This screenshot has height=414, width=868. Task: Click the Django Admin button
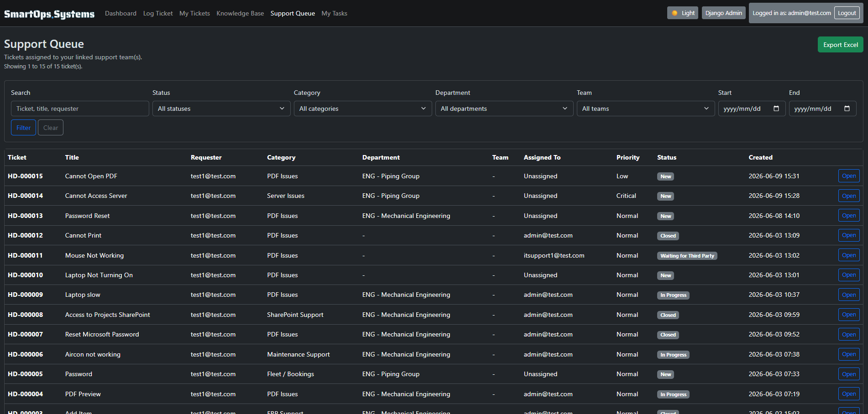[724, 13]
